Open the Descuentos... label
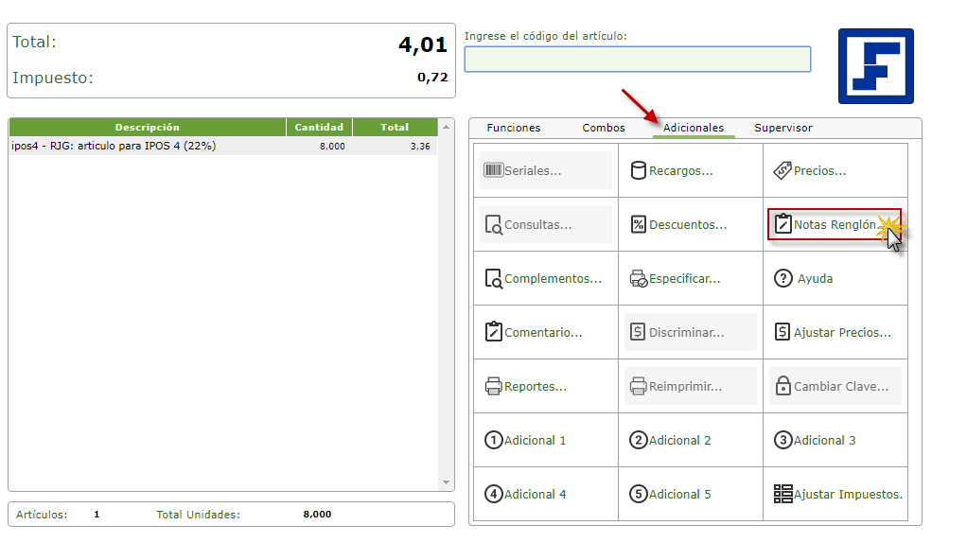The height and width of the screenshot is (560, 967). [688, 225]
